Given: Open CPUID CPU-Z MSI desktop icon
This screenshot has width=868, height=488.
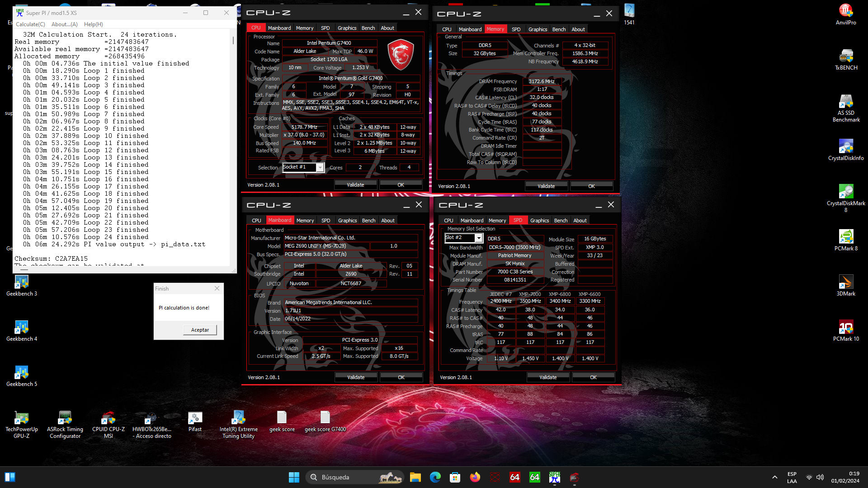Looking at the screenshot, I should coord(108,425).
